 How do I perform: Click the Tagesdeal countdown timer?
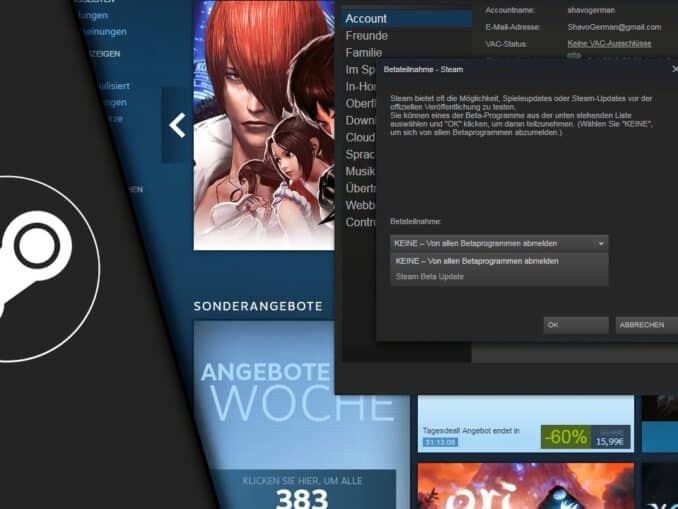coord(440,442)
